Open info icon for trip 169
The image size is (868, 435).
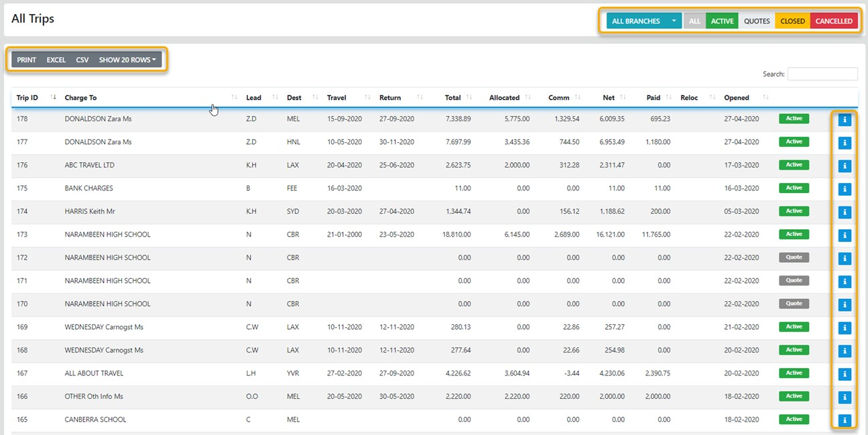pos(845,328)
